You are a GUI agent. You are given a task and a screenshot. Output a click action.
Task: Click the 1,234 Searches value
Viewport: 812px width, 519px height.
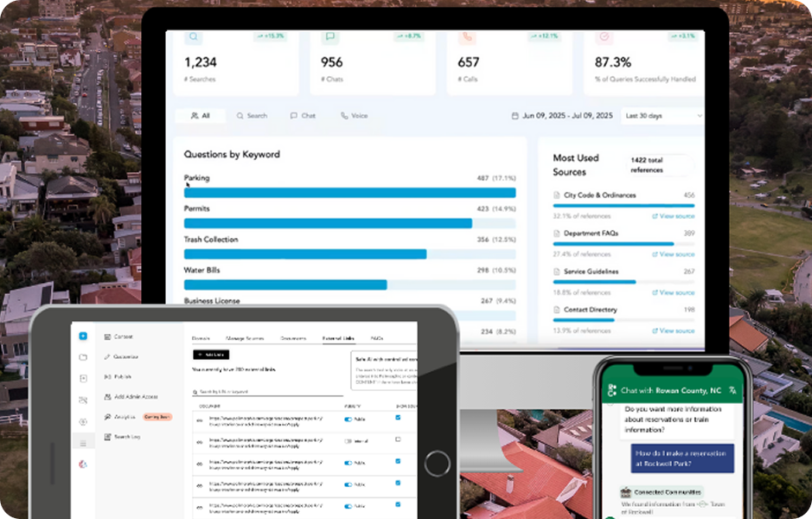(x=201, y=62)
